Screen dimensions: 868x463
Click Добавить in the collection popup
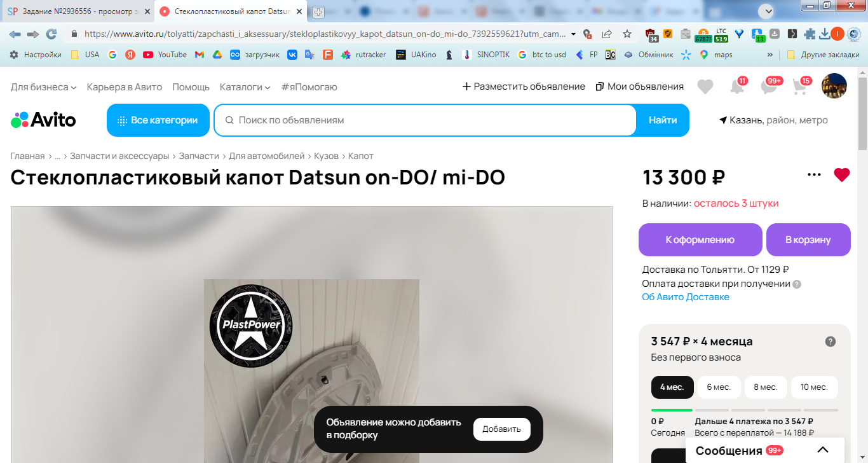tap(502, 429)
